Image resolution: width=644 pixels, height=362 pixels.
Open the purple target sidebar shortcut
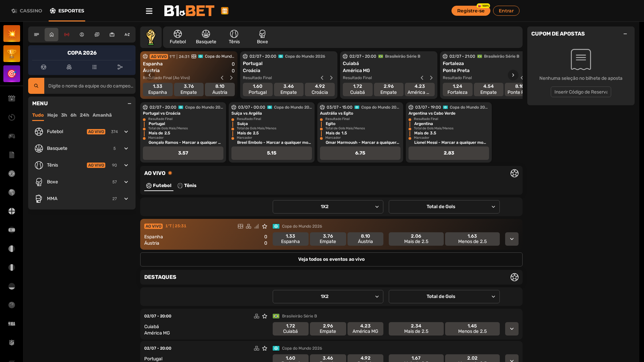(x=12, y=74)
